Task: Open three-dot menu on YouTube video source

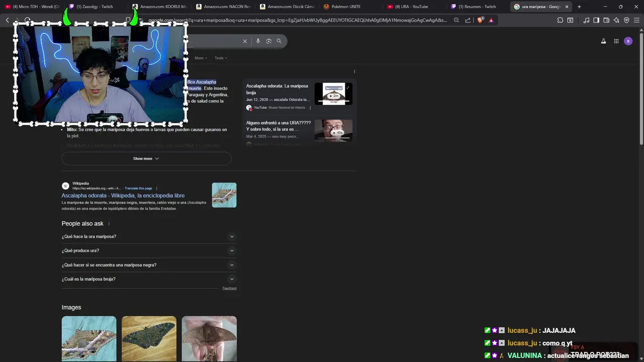Action: [310, 108]
